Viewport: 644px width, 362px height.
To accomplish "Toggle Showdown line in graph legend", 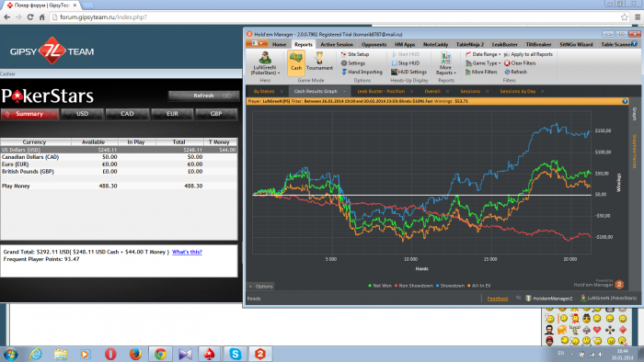I will (x=450, y=286).
